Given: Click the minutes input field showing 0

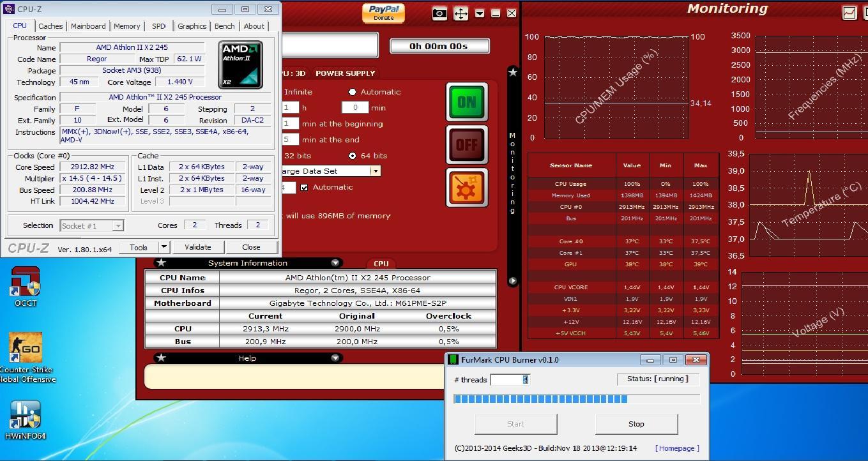Looking at the screenshot, I should [355, 108].
